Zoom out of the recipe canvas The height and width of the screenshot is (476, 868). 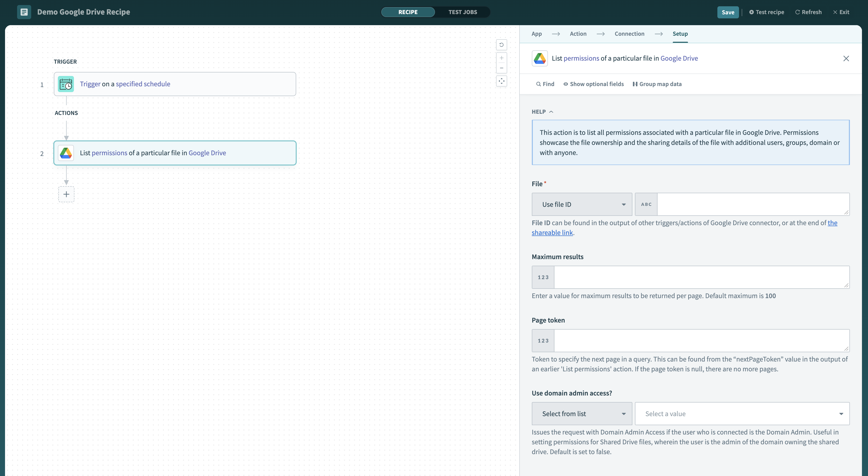[x=501, y=68]
